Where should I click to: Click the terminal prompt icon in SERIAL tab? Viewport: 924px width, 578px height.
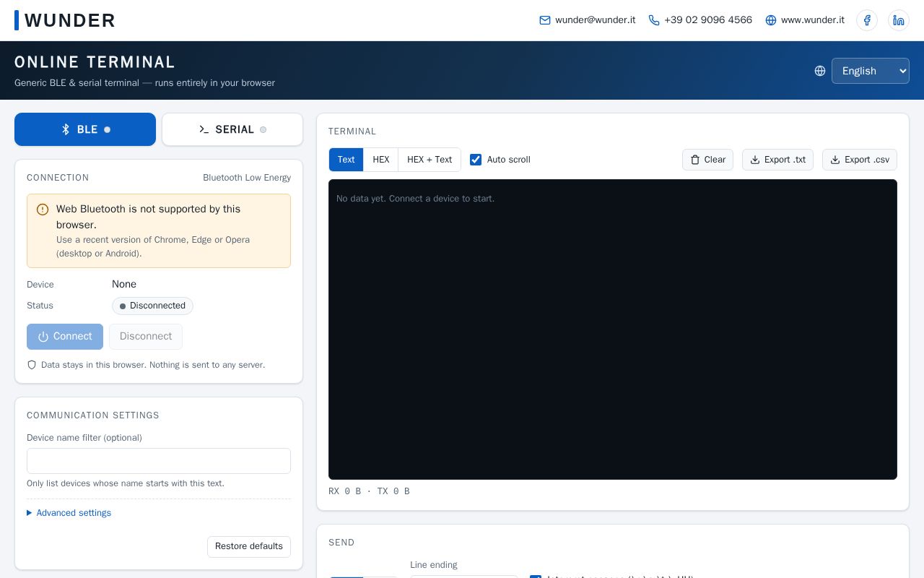[x=204, y=129]
